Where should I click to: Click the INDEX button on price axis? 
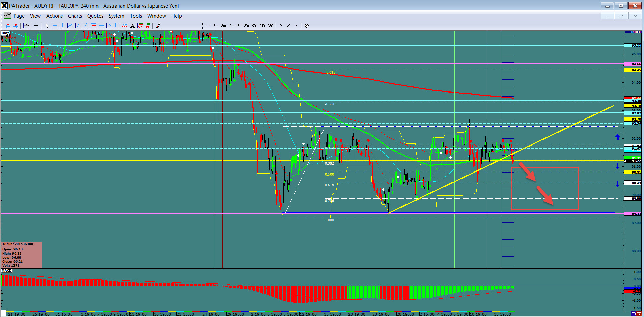[x=633, y=32]
